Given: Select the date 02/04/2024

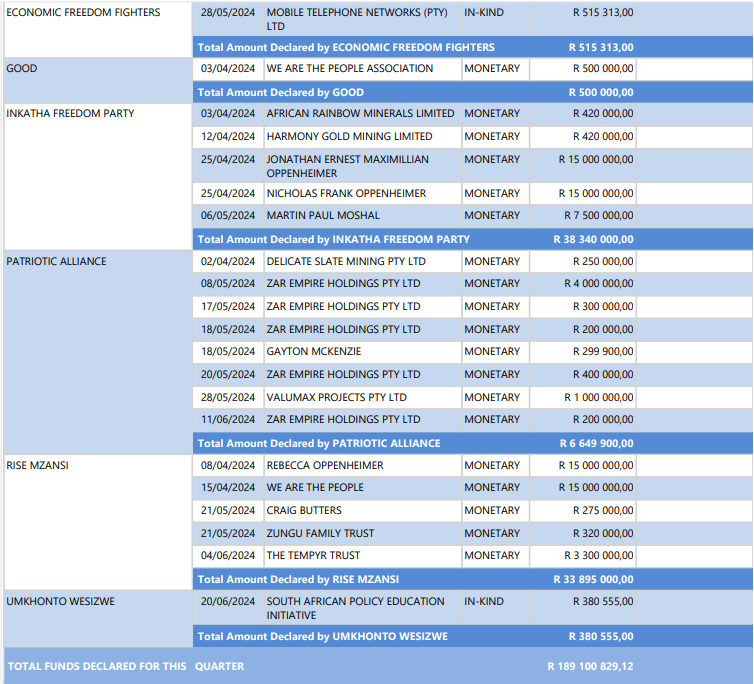Looking at the screenshot, I should pos(227,262).
